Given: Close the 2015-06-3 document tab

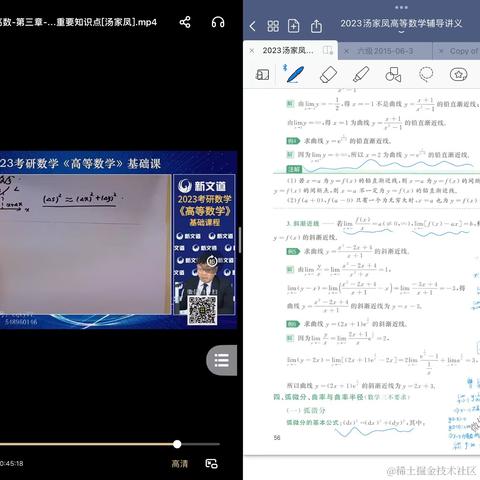Looking at the screenshot, I should [346, 51].
